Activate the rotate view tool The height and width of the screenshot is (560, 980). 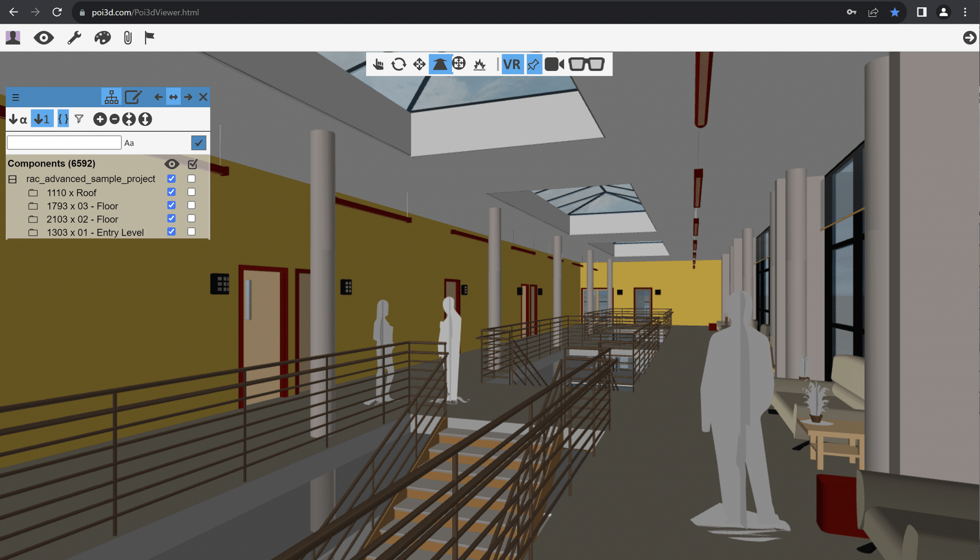399,64
